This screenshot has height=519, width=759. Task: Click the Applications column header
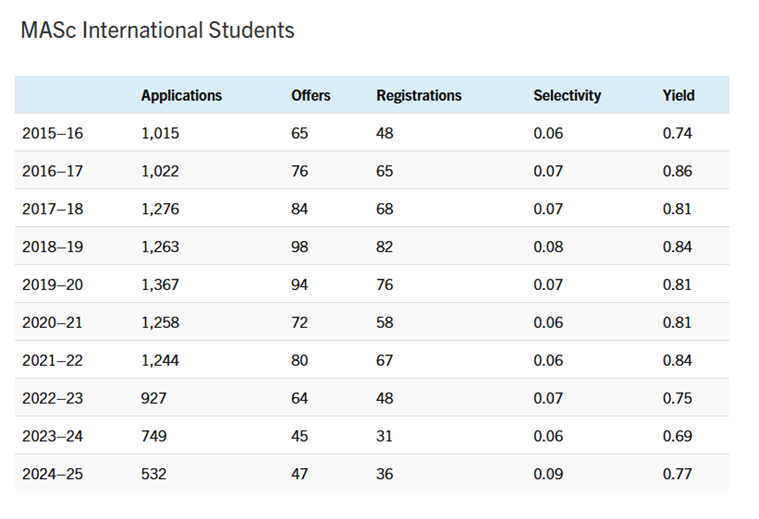click(181, 96)
